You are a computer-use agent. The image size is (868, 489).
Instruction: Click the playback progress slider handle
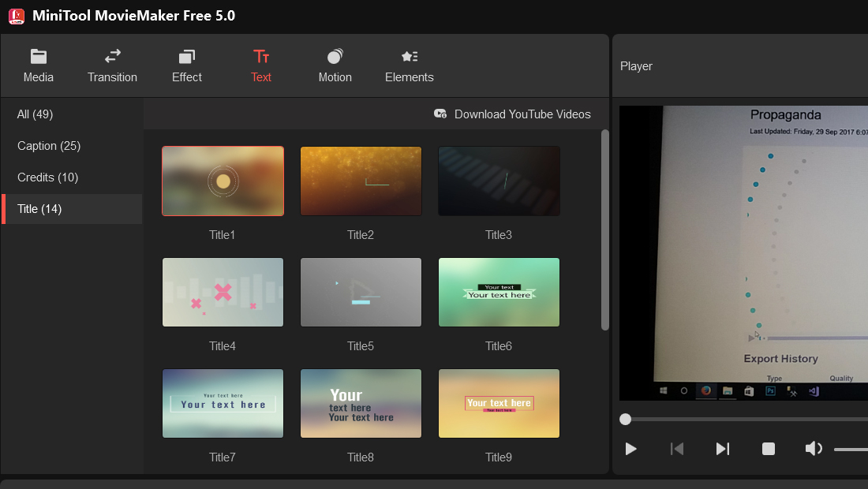(x=625, y=420)
